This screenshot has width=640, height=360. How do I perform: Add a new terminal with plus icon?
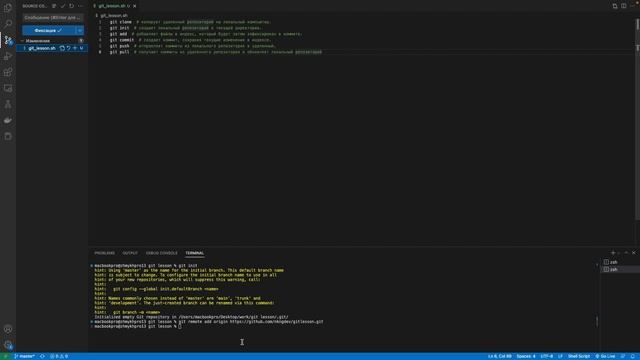click(x=613, y=253)
